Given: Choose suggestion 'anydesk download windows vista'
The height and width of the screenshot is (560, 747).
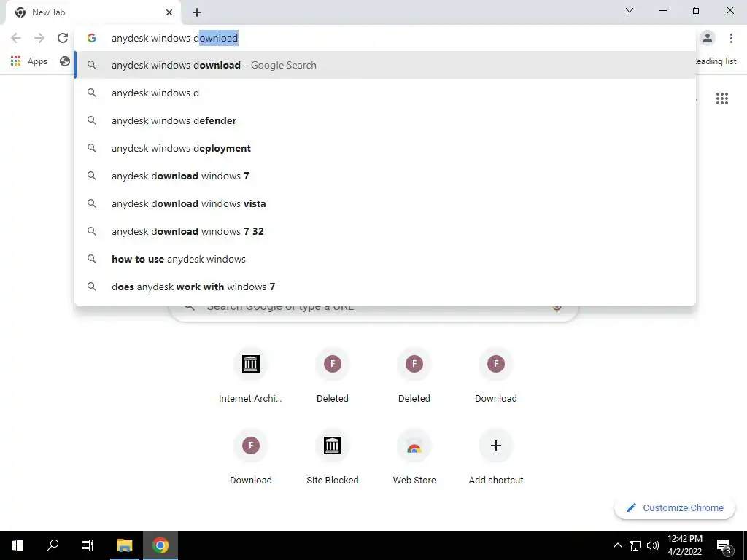Looking at the screenshot, I should [385, 203].
